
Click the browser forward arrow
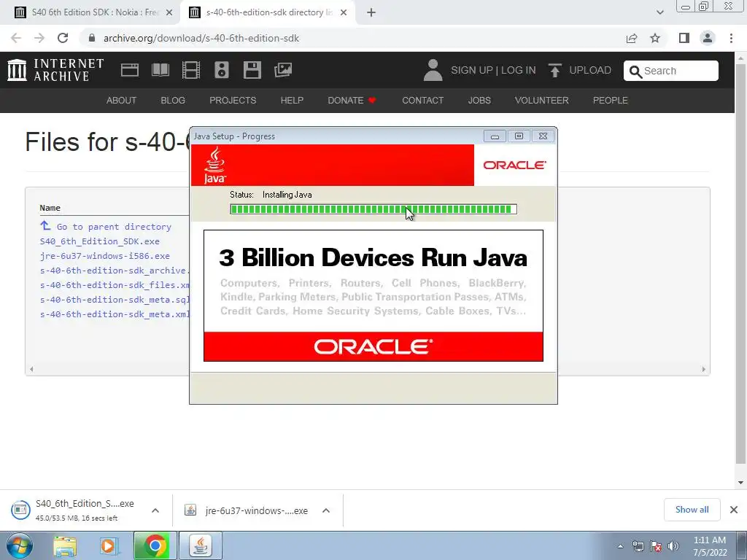(39, 38)
